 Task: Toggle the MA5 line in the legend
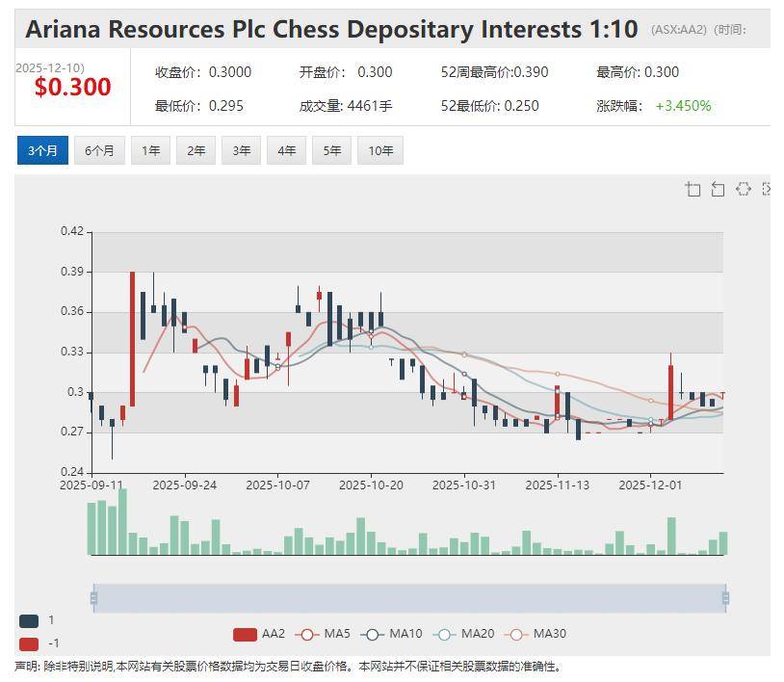pyautogui.click(x=323, y=634)
